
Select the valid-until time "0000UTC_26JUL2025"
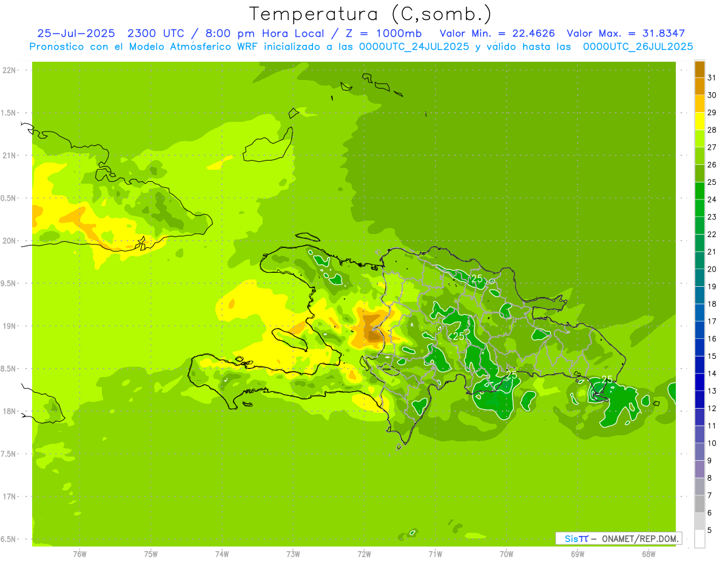click(638, 46)
